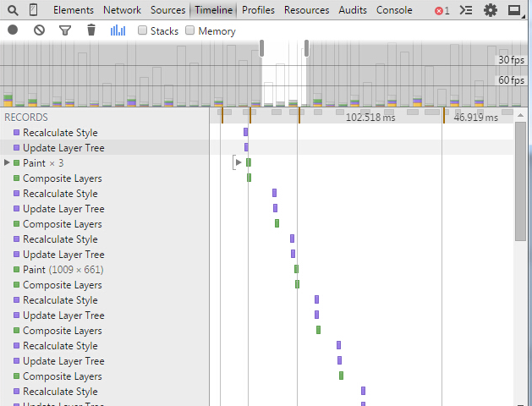The image size is (532, 406).
Task: Open the filter funnel for records
Action: point(65,30)
